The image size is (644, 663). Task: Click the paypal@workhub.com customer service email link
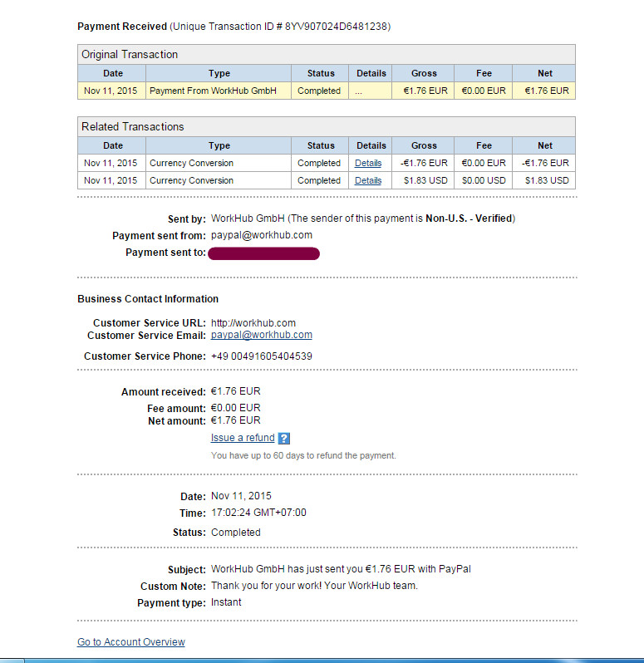pyautogui.click(x=261, y=335)
